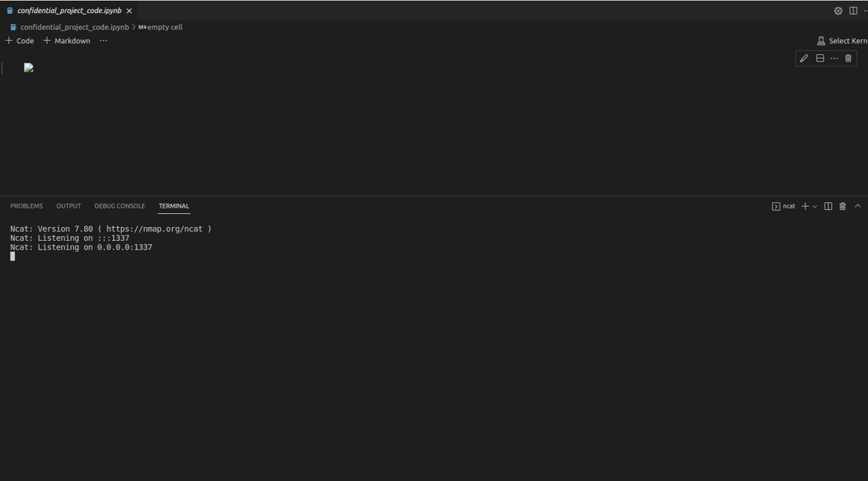Add a new Markdown cell
This screenshot has width=868, height=481.
66,40
